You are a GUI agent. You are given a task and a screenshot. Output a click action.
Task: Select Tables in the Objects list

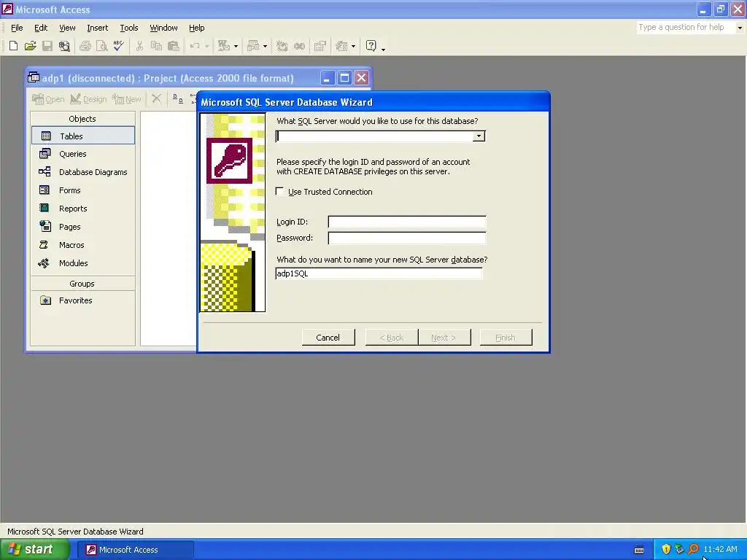pos(83,136)
